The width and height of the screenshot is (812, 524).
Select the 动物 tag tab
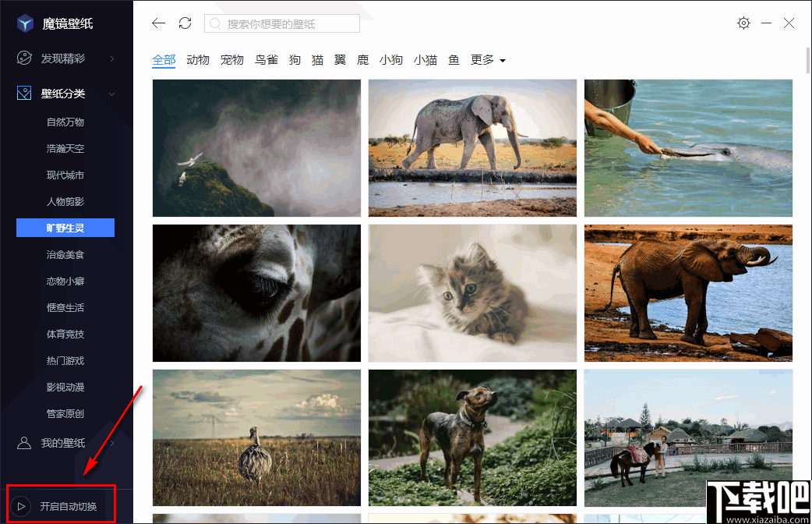tap(198, 60)
